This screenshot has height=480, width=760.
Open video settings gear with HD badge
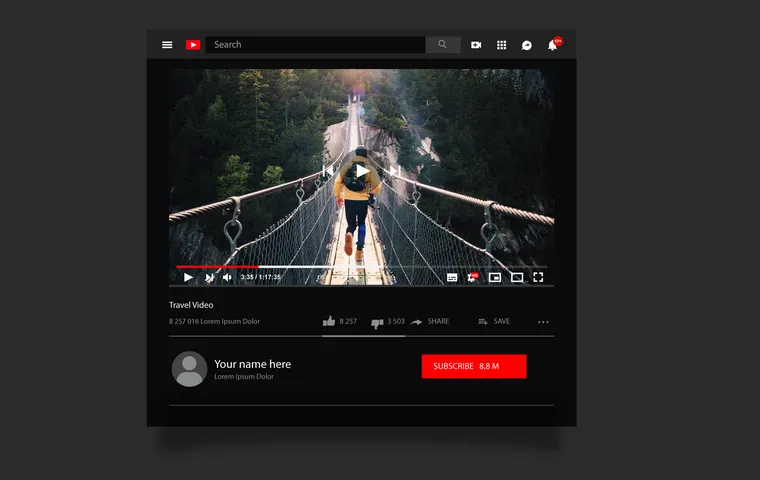pyautogui.click(x=473, y=277)
